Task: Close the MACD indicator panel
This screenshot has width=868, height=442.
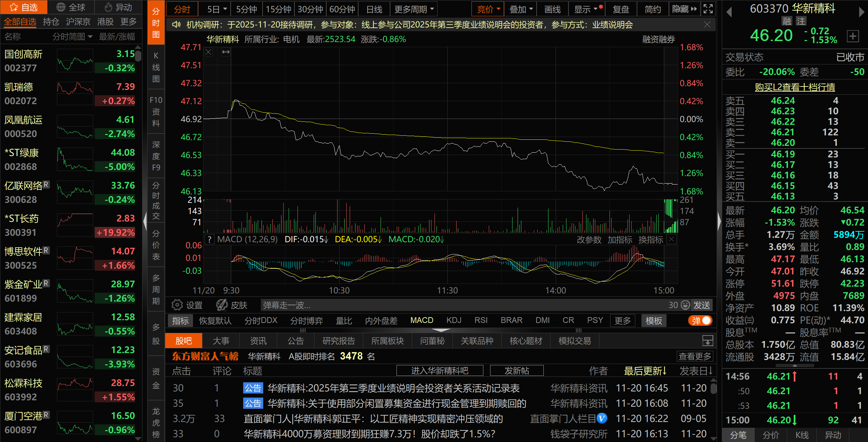Action: pyautogui.click(x=671, y=239)
